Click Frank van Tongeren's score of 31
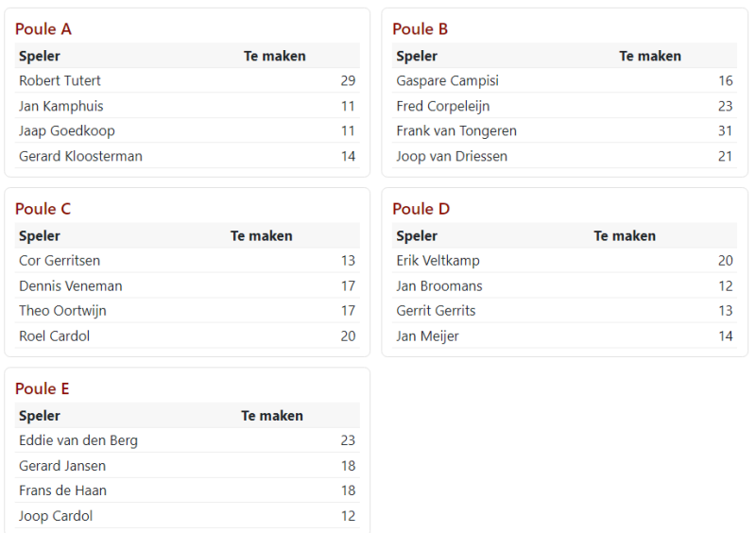756x533 pixels. tap(725, 131)
